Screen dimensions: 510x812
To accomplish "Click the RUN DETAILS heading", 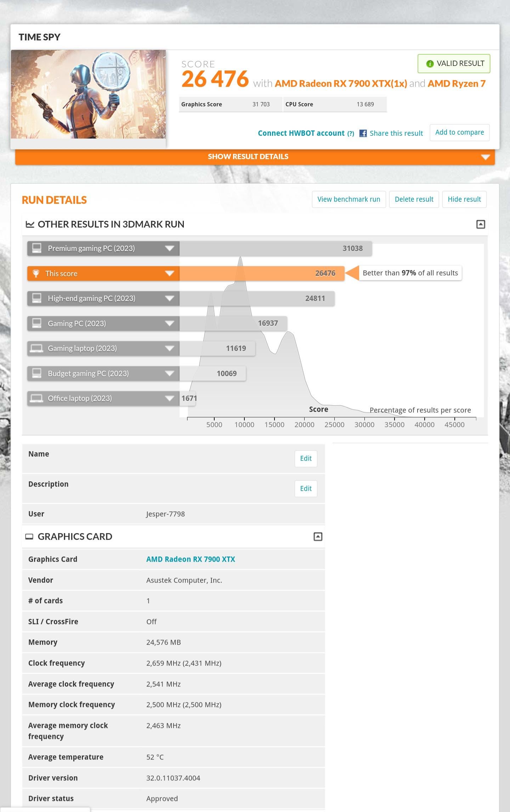I will 54,200.
